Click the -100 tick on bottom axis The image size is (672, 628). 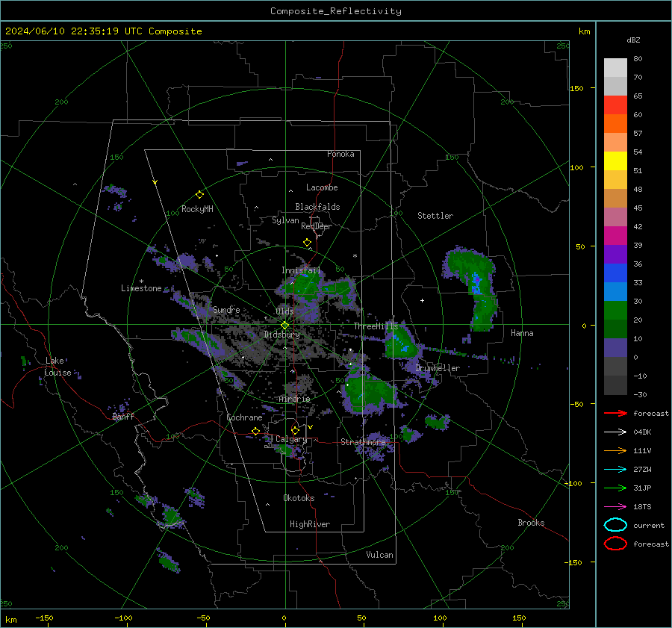pos(123,618)
